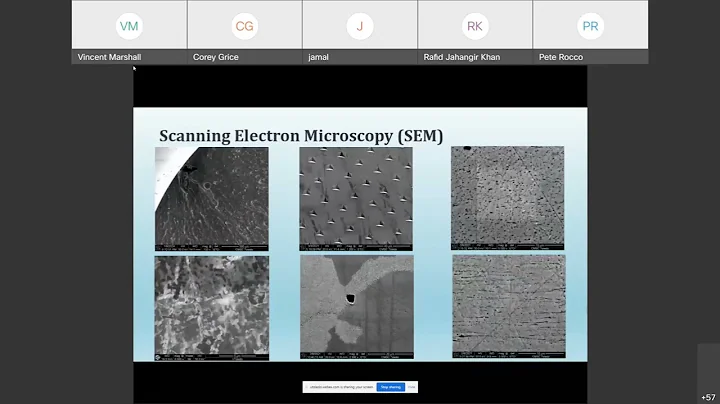Open the bottom-right SEM image with scratch lines
This screenshot has width=720, height=404.
(509, 307)
